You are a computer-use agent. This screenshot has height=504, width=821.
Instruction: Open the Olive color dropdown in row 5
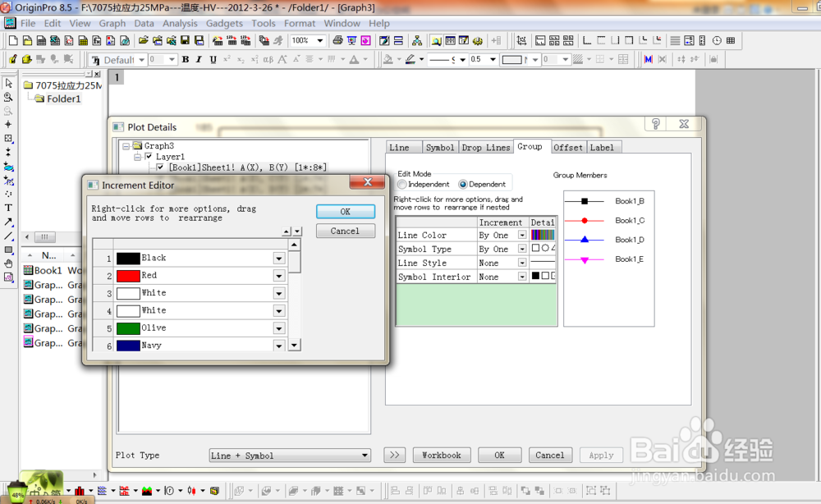click(x=279, y=328)
